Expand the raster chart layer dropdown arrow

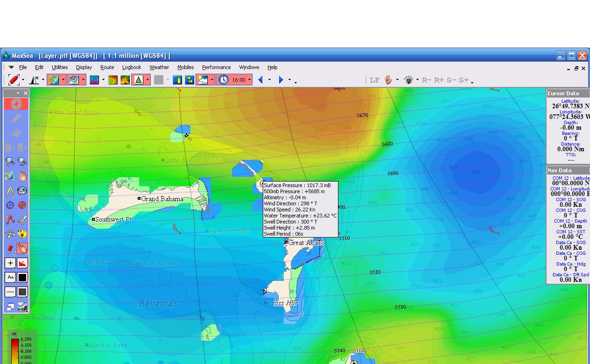coord(63,80)
